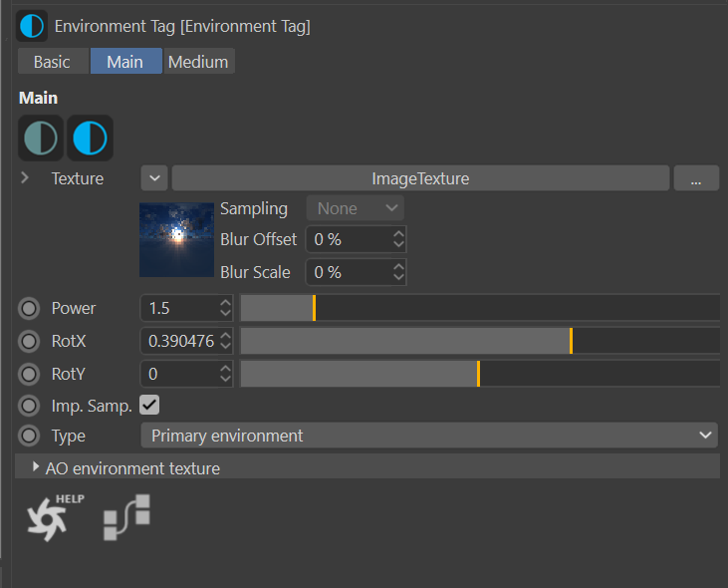Toggle the Type keyframe dot
Image resolution: width=728 pixels, height=588 pixels.
29,436
